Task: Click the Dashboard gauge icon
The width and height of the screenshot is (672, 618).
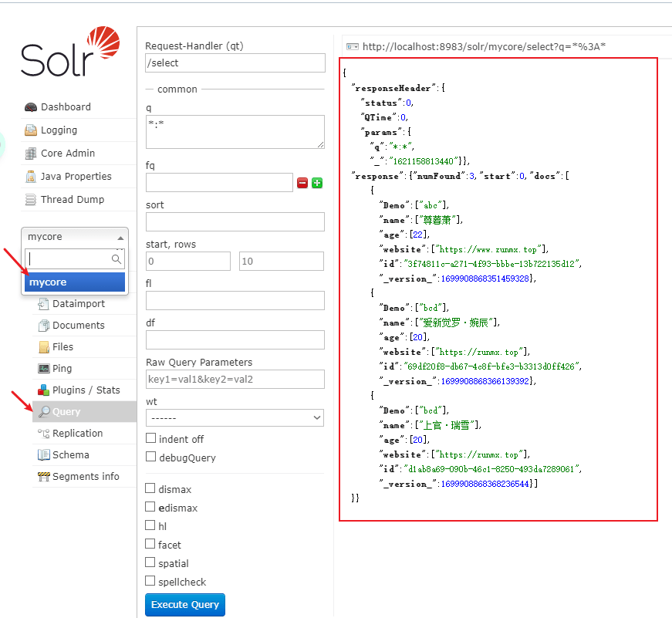Action: [x=31, y=107]
